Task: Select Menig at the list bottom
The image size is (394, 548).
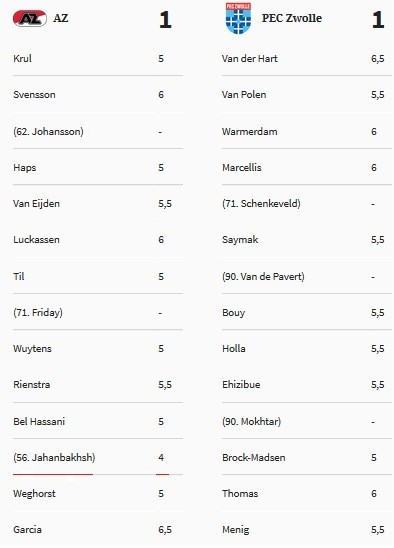Action: [236, 530]
